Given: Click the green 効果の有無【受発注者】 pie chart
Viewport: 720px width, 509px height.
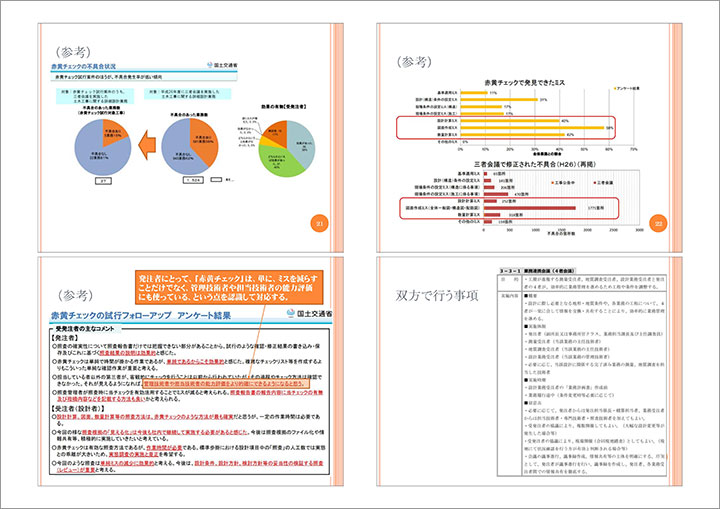Looking at the screenshot, I should coord(287,148).
